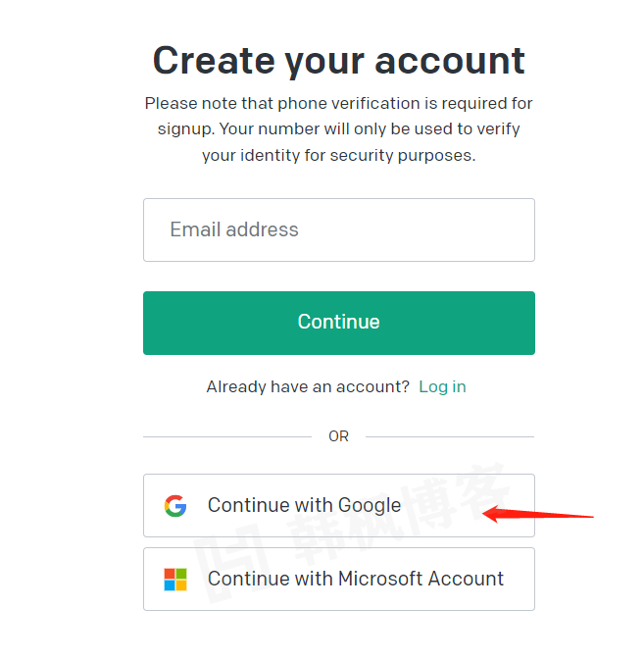This screenshot has height=659, width=644.
Task: Click the divider line left of OR
Action: 226,436
